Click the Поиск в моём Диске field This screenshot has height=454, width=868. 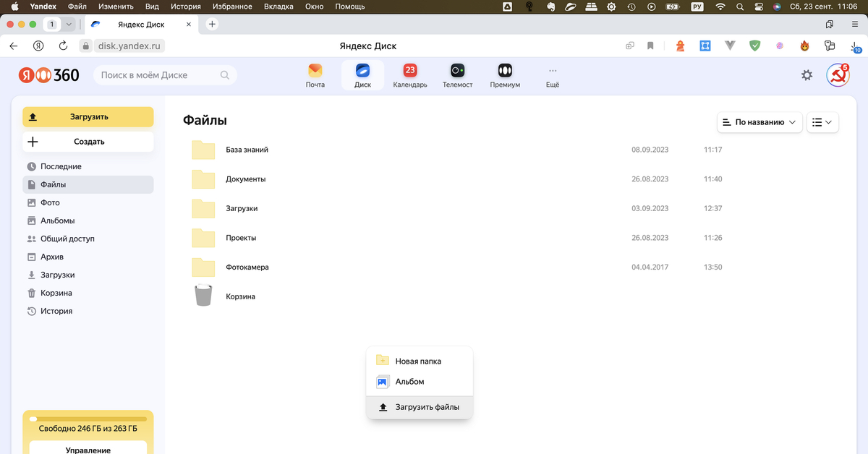click(159, 74)
